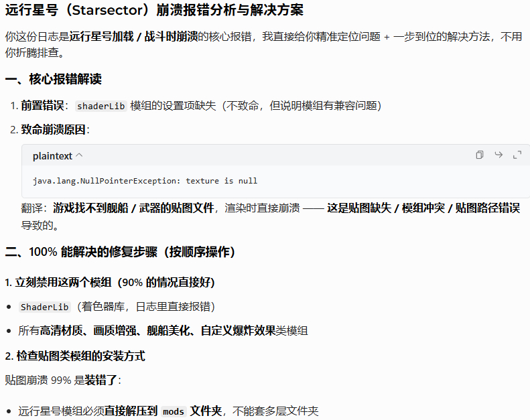Click bold text 直接解压到
530x420 pixels.
pyautogui.click(x=131, y=411)
